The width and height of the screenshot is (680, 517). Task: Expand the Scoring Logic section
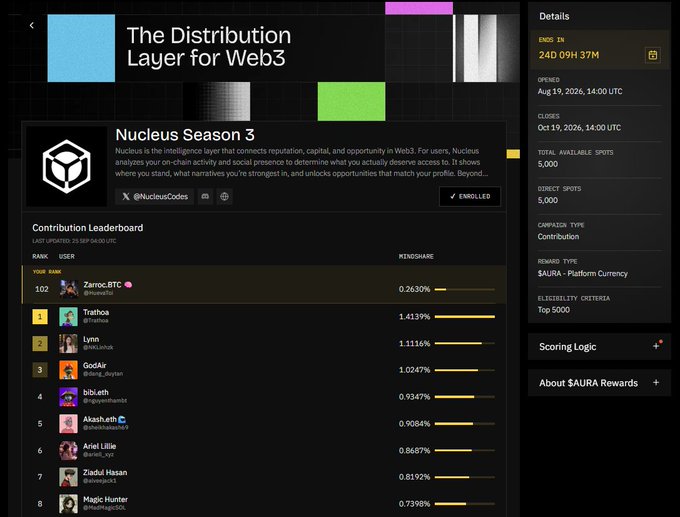coord(599,347)
